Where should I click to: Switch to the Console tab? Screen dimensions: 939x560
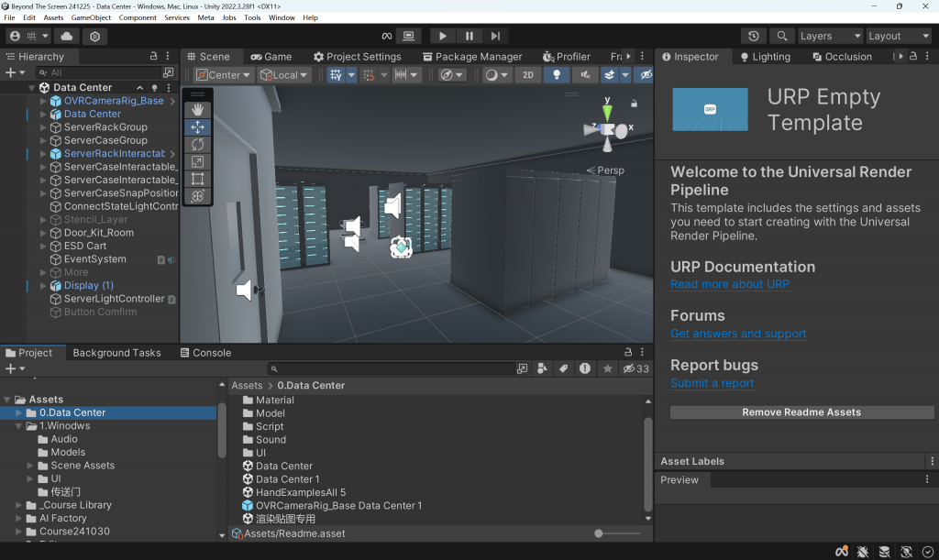point(205,352)
